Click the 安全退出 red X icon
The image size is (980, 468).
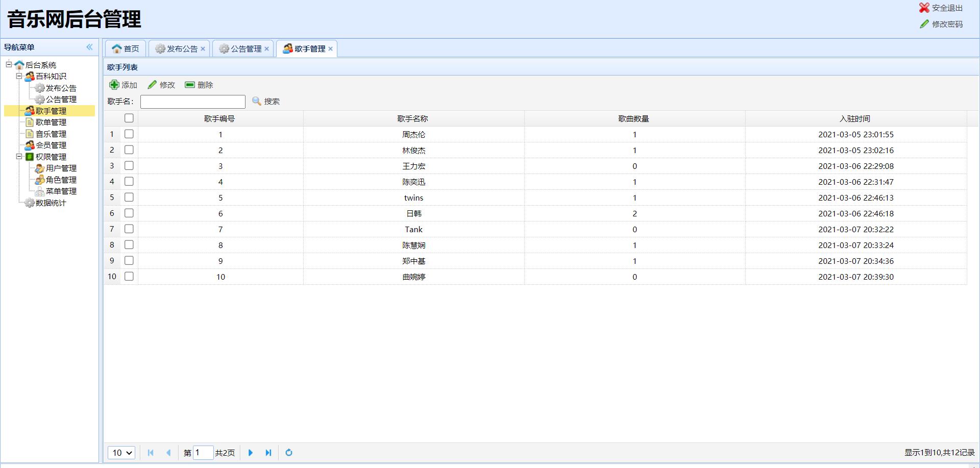924,8
